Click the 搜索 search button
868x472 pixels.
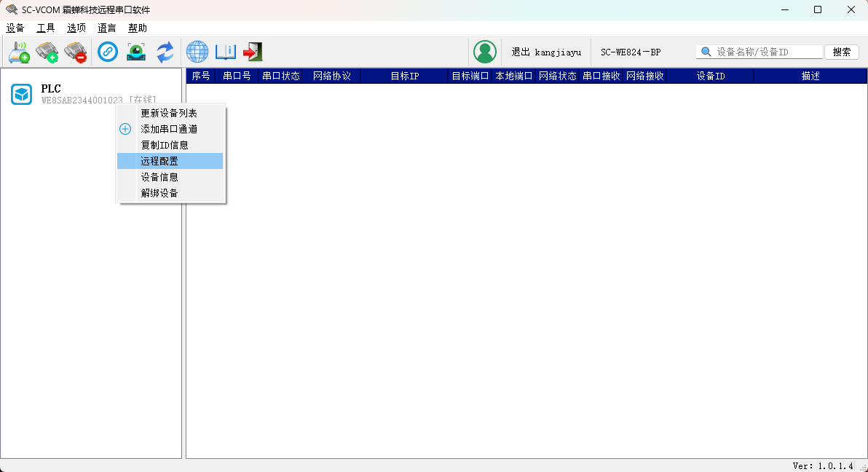tap(842, 52)
